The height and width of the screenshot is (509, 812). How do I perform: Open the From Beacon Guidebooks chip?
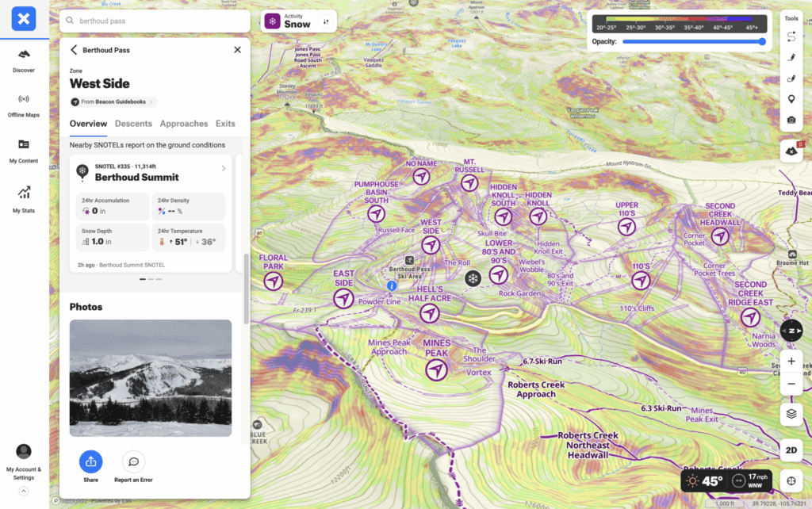click(113, 101)
